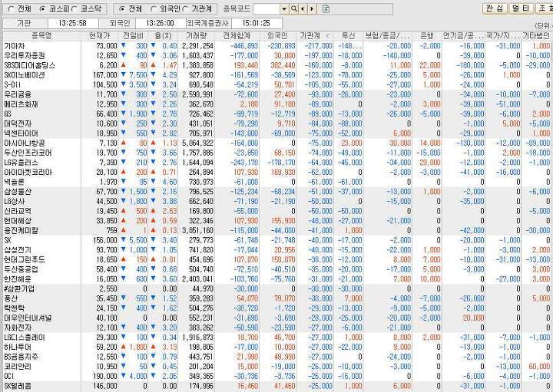553x392 pixels.
Task: Click 기아차 total sum -446,893
Action: pyautogui.click(x=244, y=46)
